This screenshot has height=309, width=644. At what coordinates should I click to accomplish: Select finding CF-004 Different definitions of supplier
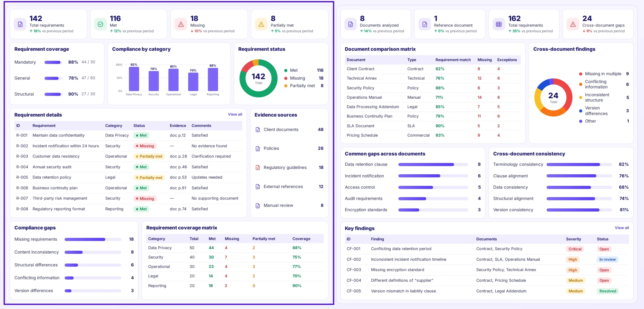coord(487,280)
